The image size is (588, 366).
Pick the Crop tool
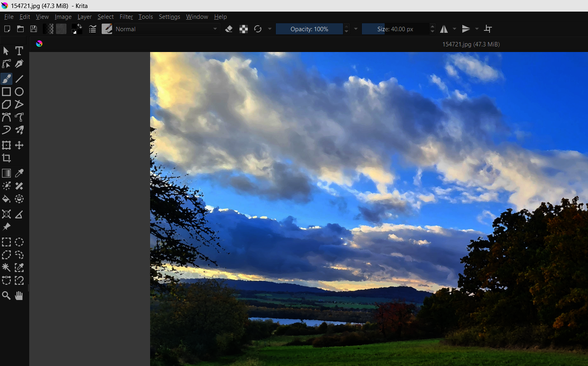click(6, 158)
